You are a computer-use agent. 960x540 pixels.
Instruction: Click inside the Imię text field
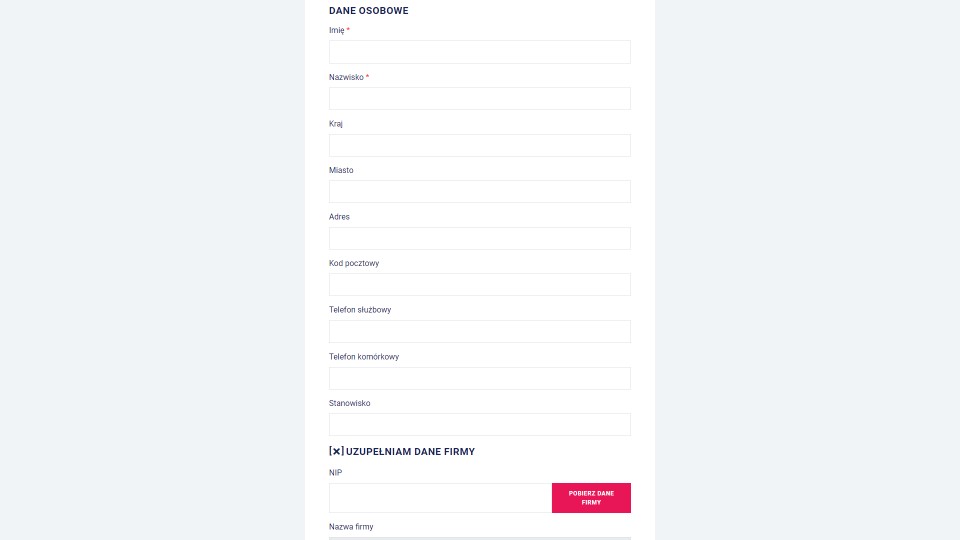pyautogui.click(x=479, y=52)
